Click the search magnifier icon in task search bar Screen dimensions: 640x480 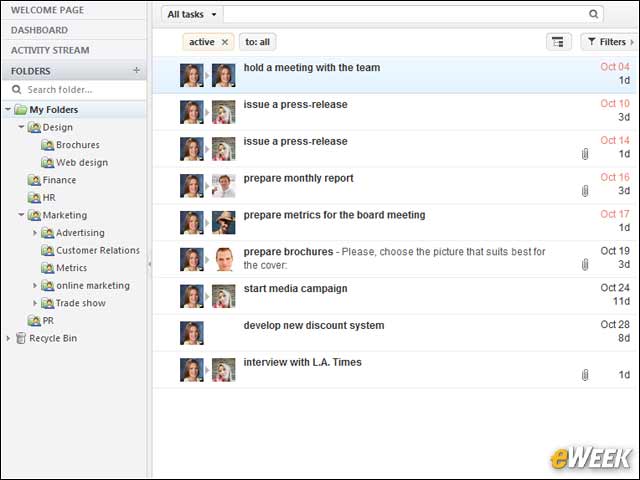(x=593, y=14)
